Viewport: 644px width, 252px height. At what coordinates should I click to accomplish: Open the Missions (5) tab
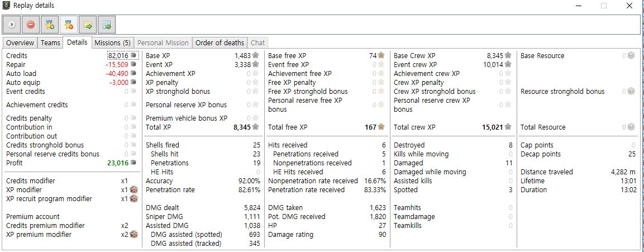point(112,42)
